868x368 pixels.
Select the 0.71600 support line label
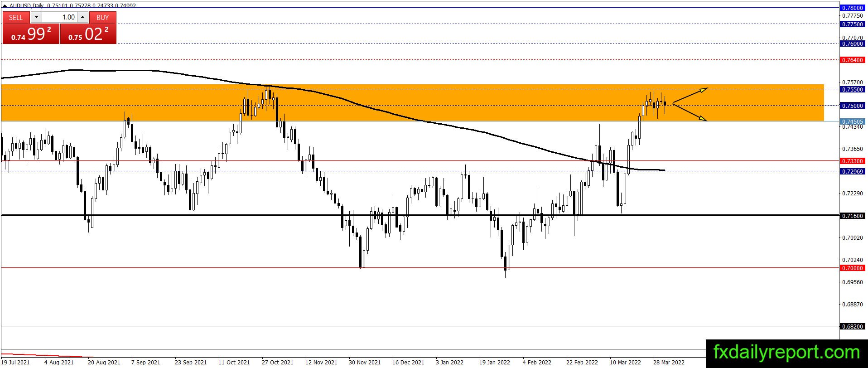852,216
